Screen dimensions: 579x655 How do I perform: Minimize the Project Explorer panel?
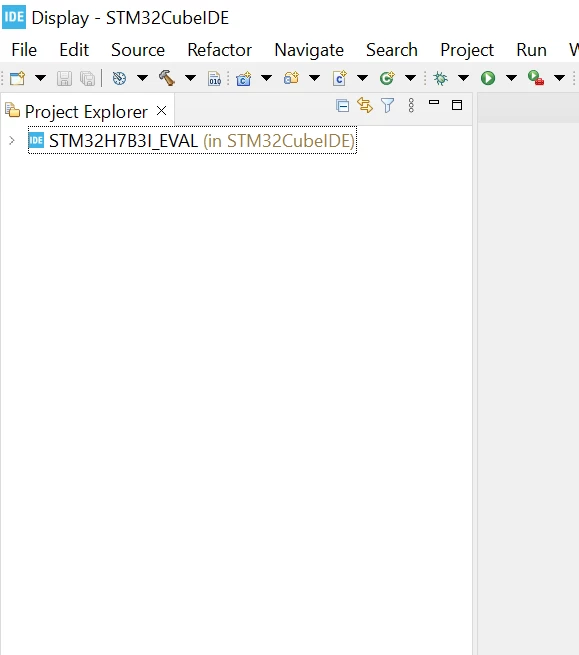pyautogui.click(x=434, y=102)
